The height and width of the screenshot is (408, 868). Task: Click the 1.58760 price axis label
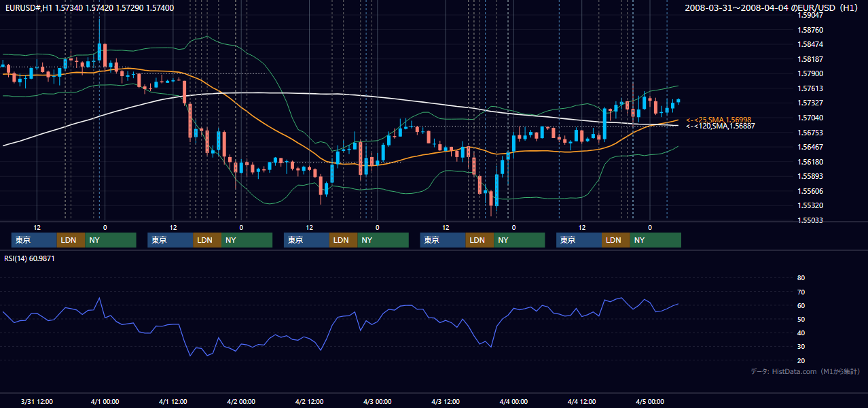pos(810,30)
